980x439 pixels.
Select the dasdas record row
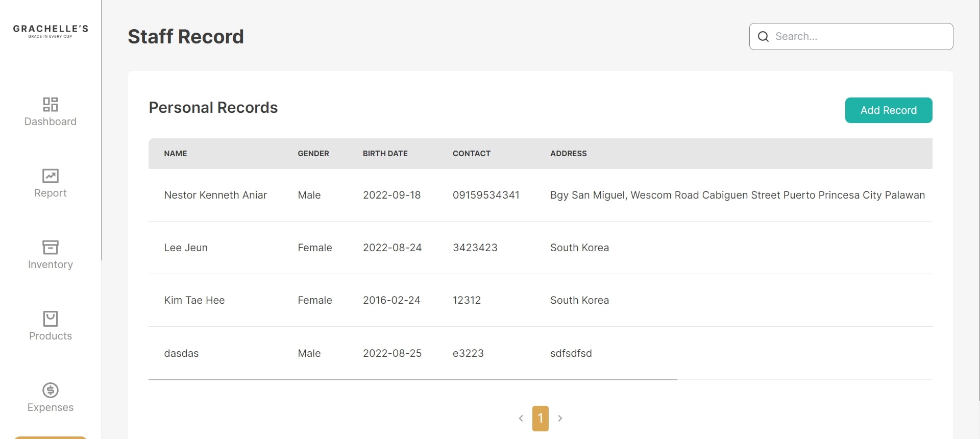pyautogui.click(x=540, y=353)
